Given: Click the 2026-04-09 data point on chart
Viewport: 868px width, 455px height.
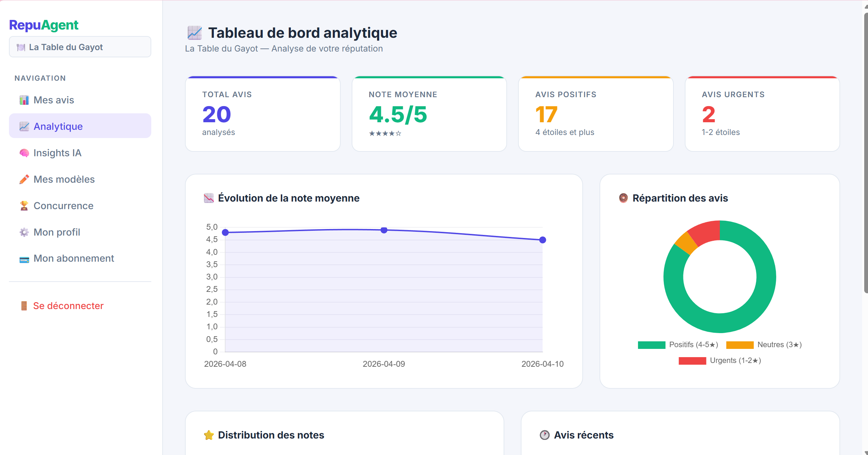Looking at the screenshot, I should coord(384,230).
